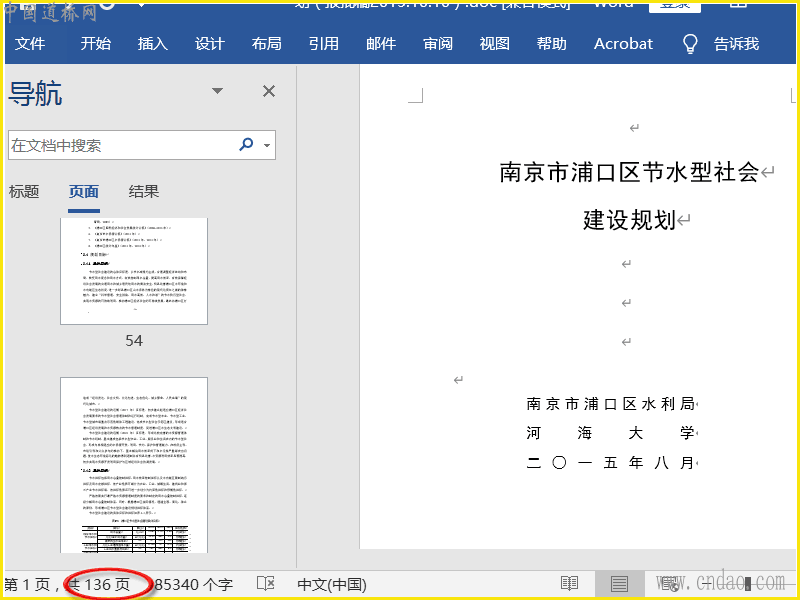This screenshot has height=600, width=800.
Task: Select the 设计 ribbon tab
Action: [x=210, y=44]
